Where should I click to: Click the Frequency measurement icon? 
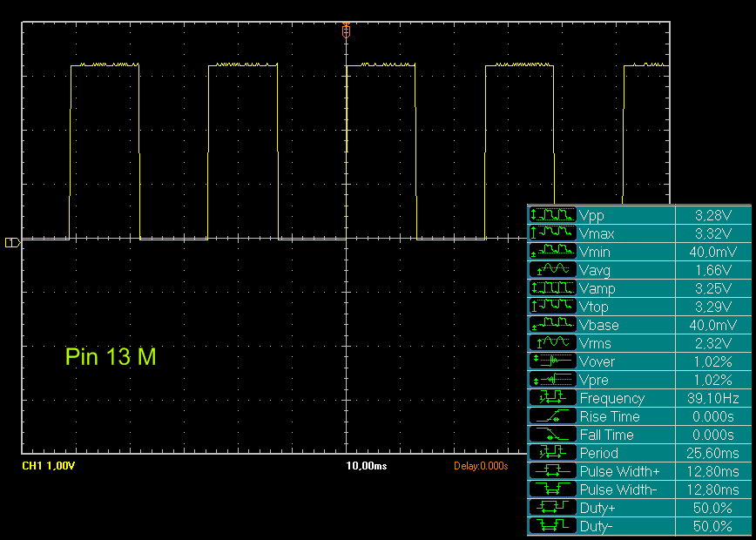(552, 398)
